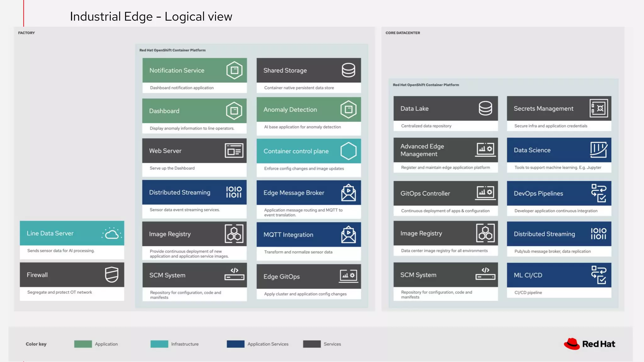Click the green Application color key swatch

(83, 344)
